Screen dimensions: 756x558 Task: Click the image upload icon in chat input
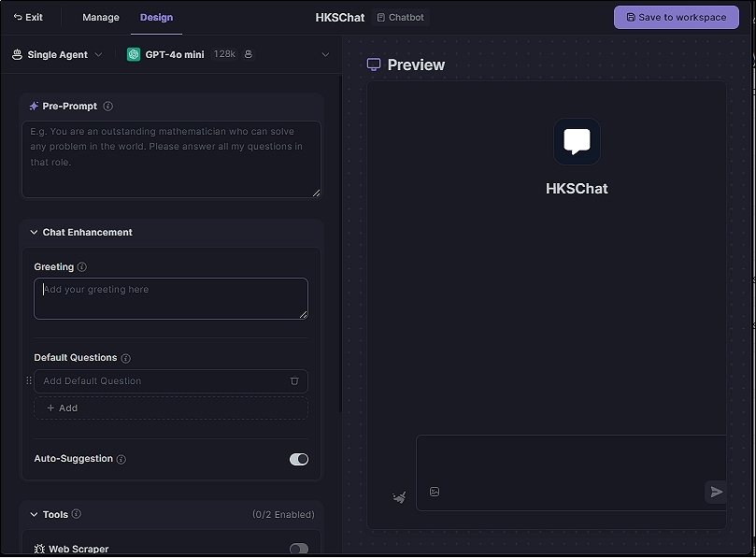(435, 491)
